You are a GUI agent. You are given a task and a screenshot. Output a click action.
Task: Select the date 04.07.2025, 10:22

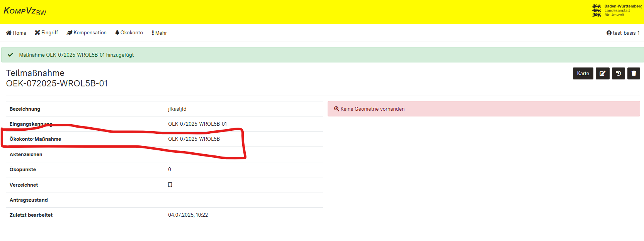[x=188, y=215]
